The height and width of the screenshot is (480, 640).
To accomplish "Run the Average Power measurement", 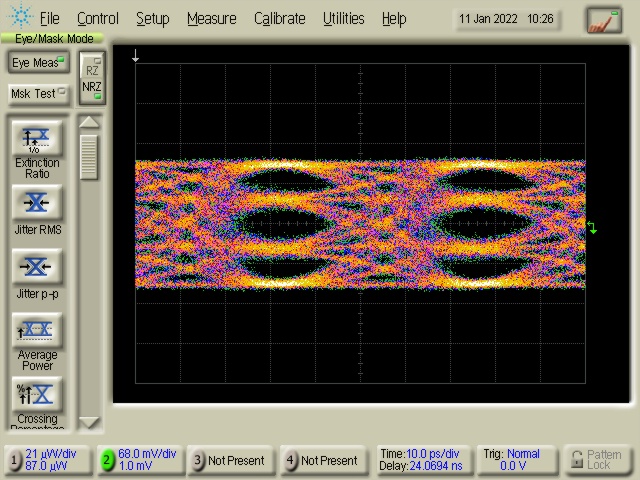I will tap(37, 330).
